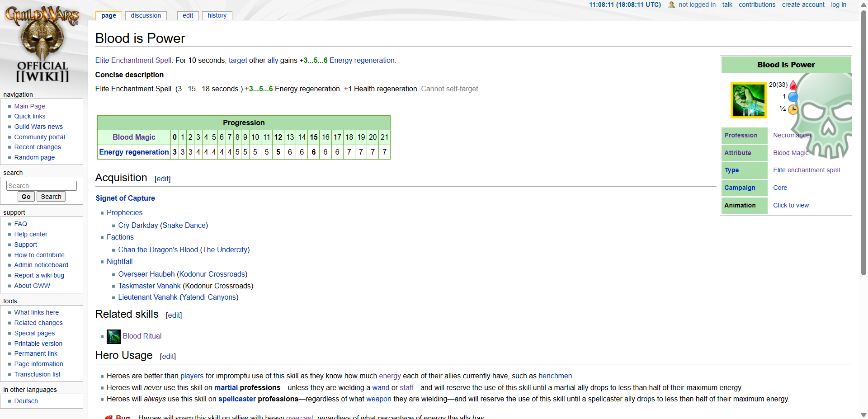The image size is (868, 419).
Task: Click the red blood sacrifice drop icon
Action: tap(793, 85)
